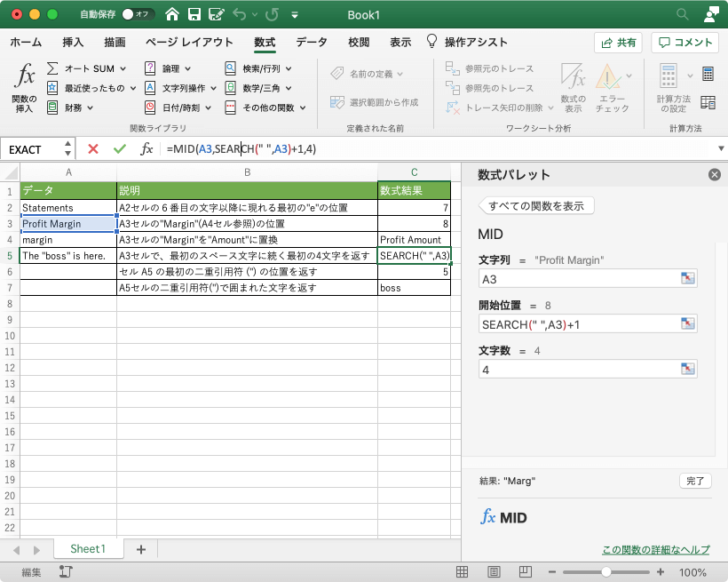Screen dimensions: 728x582
Task: Expand the オート SUM dropdown arrow
Action: pos(123,68)
